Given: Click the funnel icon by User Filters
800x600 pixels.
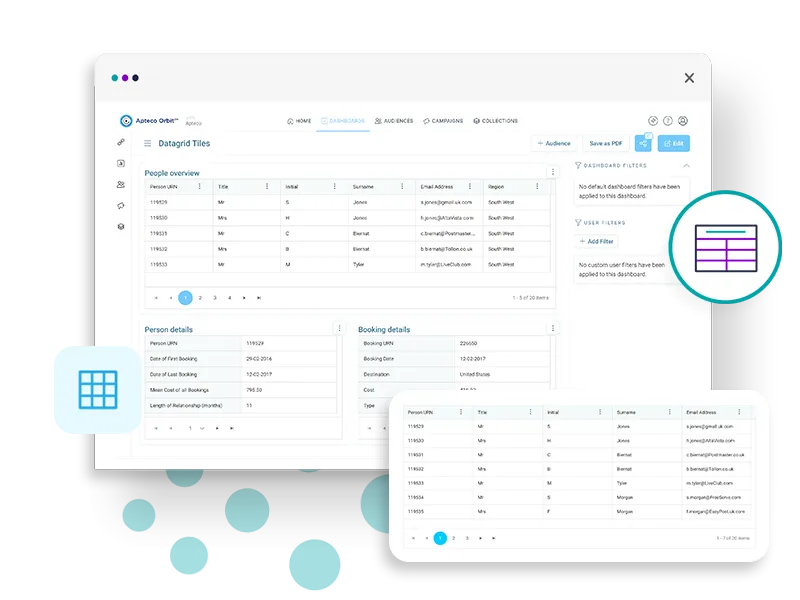Looking at the screenshot, I should [578, 223].
